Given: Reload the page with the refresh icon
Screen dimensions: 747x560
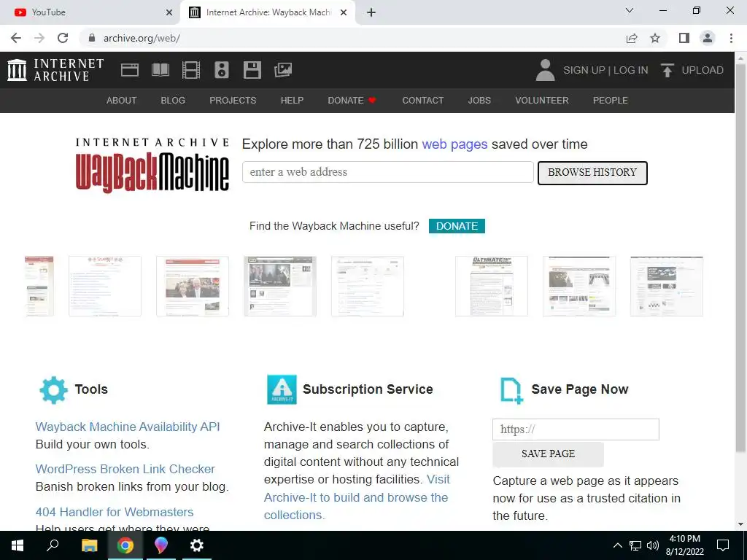Looking at the screenshot, I should pos(63,38).
